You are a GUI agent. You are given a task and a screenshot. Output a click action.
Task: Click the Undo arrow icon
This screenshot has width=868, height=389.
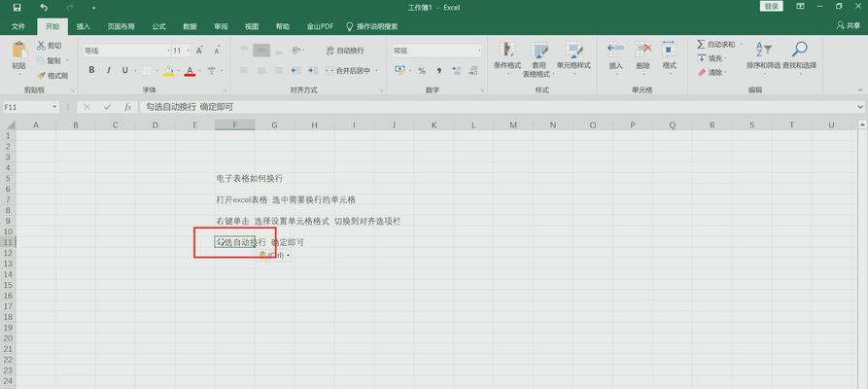click(45, 7)
